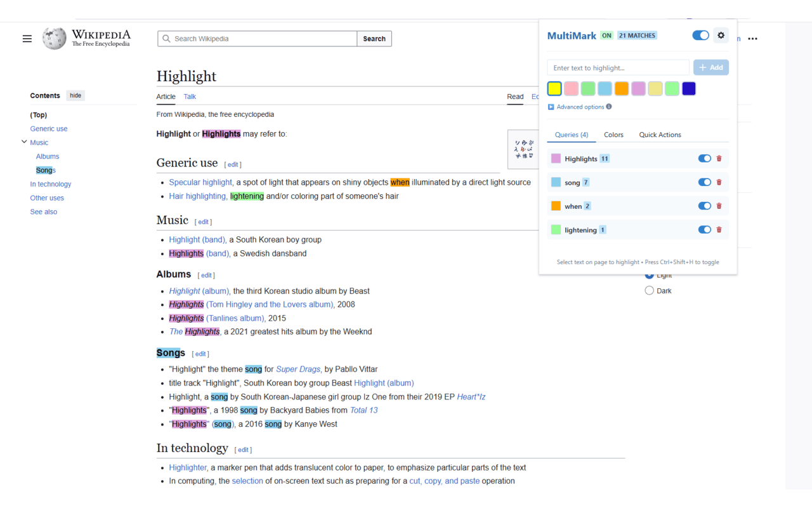This screenshot has height=508, width=812.
Task: Go to Generic use in Contents
Action: click(x=49, y=129)
